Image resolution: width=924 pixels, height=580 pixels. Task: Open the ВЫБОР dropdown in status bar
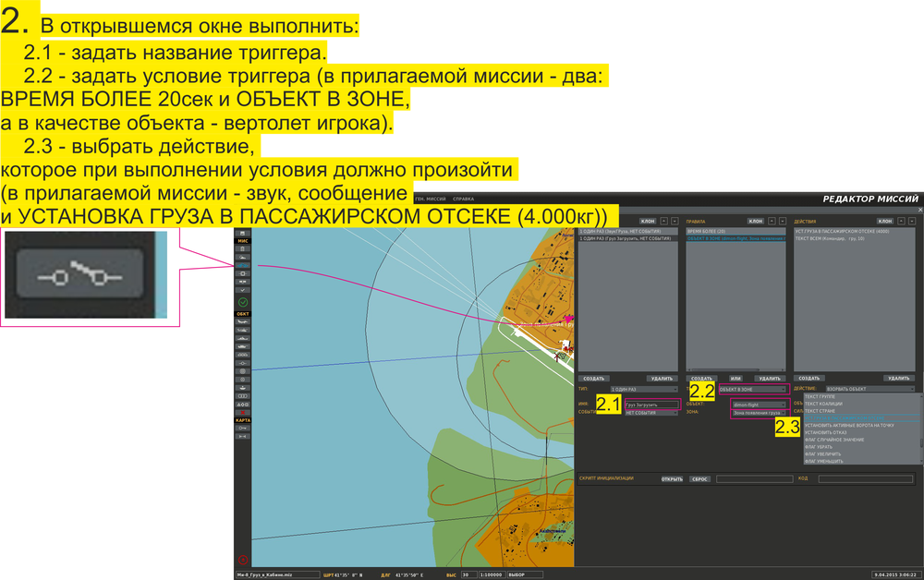[524, 574]
